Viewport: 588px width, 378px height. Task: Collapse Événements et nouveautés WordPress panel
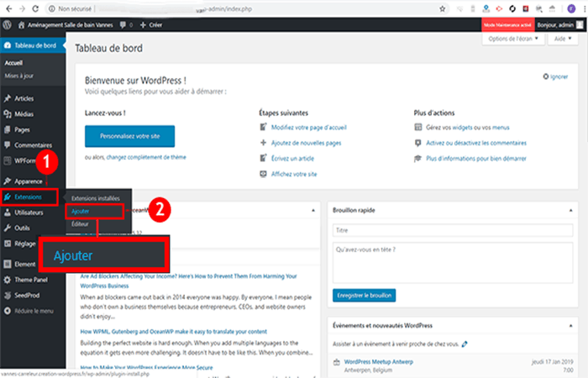pyautogui.click(x=570, y=326)
